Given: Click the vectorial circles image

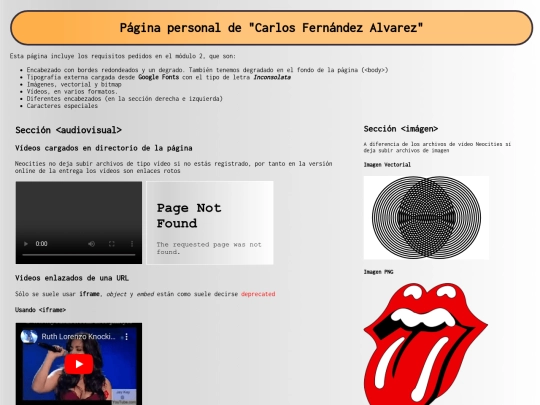Looking at the screenshot, I should tap(426, 218).
